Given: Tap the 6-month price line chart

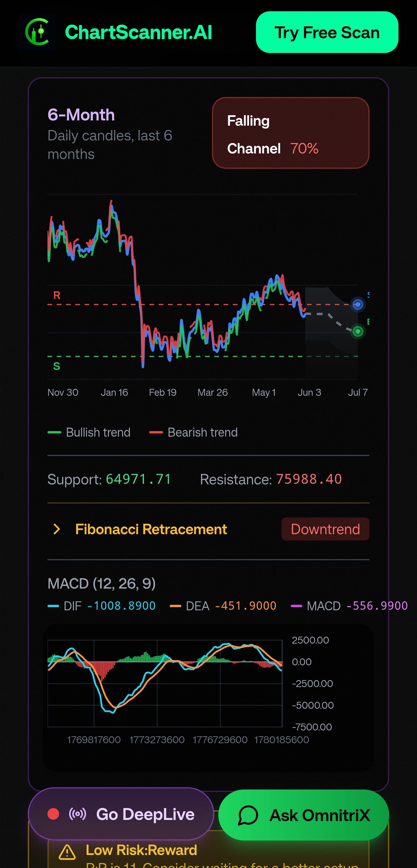Looking at the screenshot, I should pyautogui.click(x=203, y=287).
